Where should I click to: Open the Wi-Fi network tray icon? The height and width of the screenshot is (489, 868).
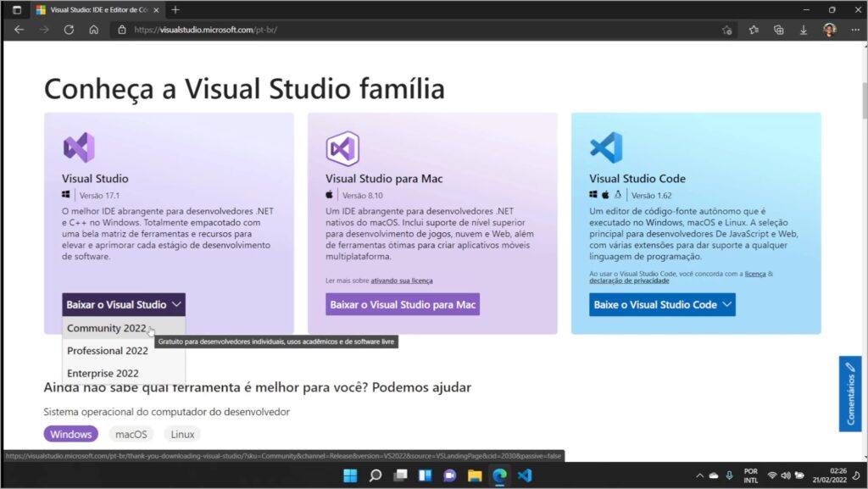(x=771, y=475)
